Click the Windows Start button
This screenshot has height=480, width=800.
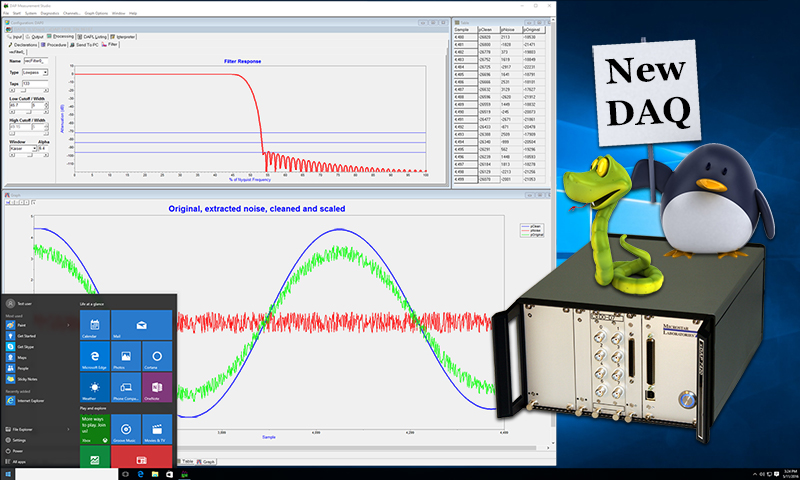(7, 474)
